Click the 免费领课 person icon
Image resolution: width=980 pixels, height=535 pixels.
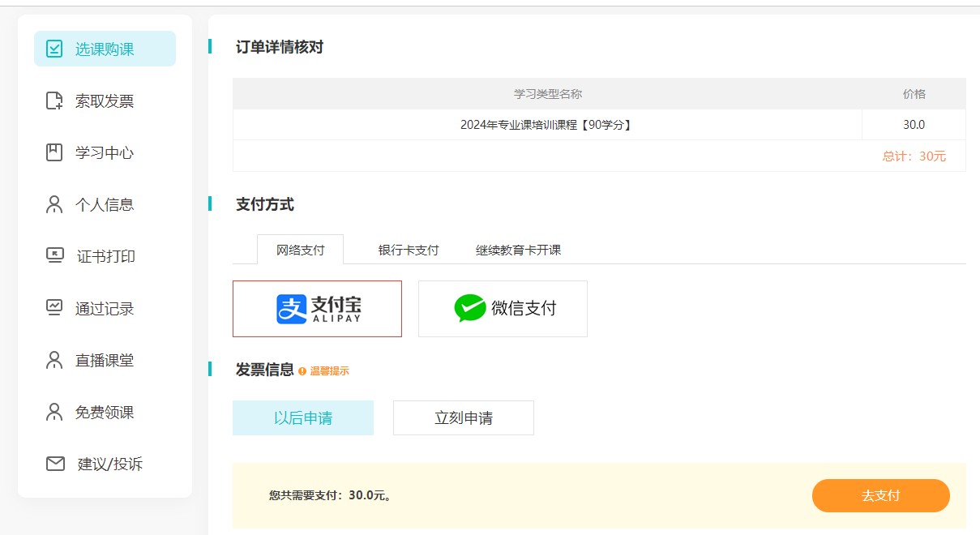[54, 412]
